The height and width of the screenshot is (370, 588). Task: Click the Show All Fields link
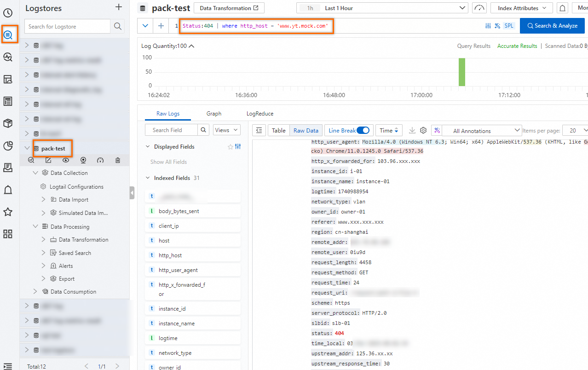pyautogui.click(x=168, y=162)
